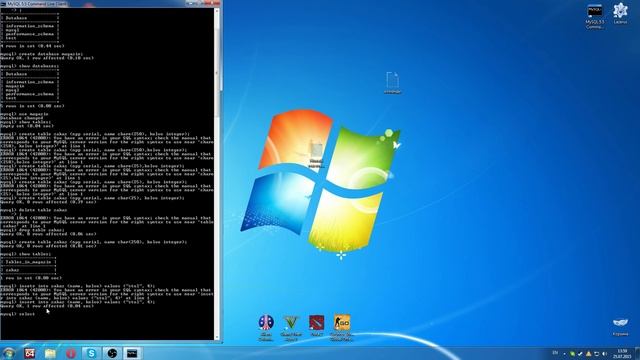Select the blank document file on the desktop
Image resolution: width=640 pixels, height=360 pixels.
[393, 82]
